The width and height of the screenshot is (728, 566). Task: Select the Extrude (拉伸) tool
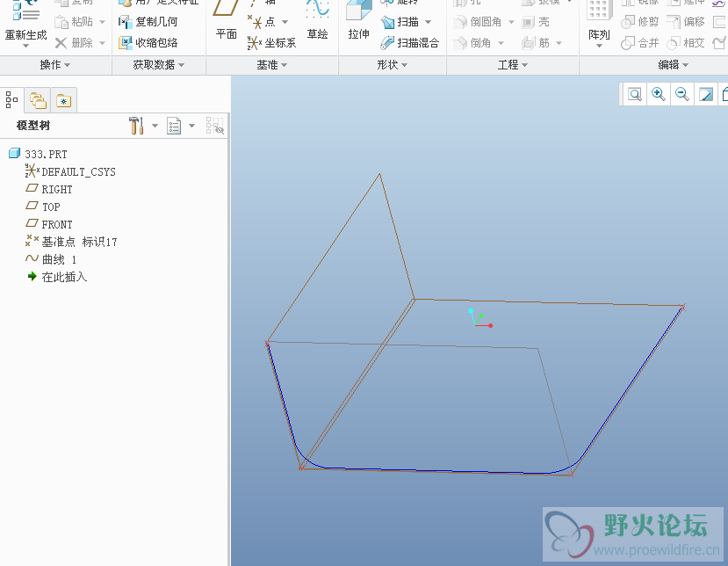[359, 21]
